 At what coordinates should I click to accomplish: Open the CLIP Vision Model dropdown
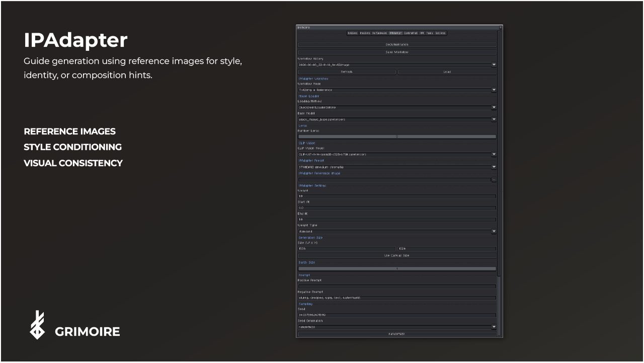397,155
